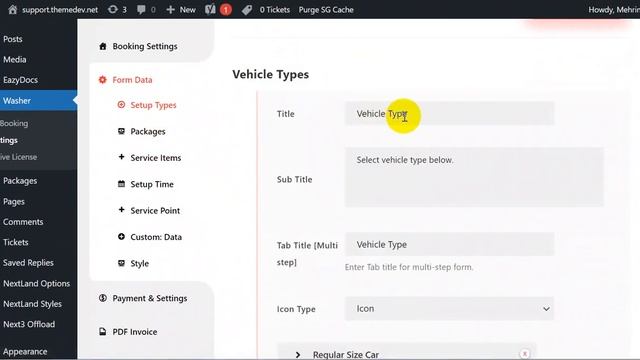Open Howdy user account menu

pos(613,10)
